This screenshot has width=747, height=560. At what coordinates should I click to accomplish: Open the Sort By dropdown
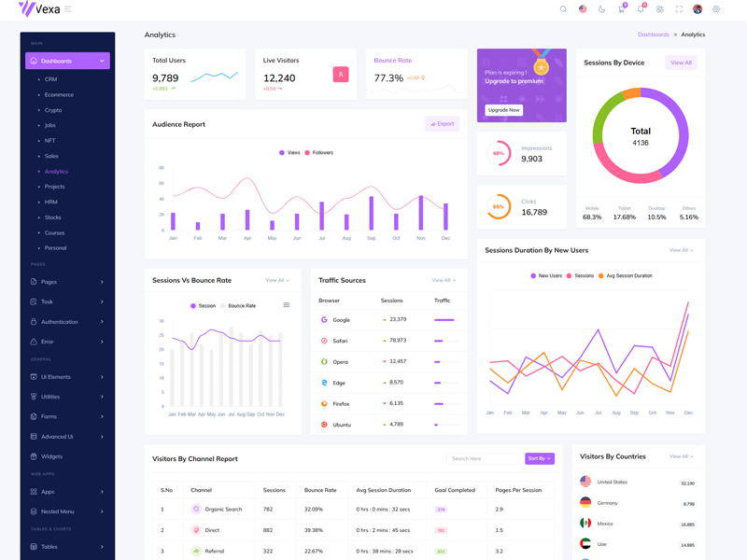tap(539, 458)
